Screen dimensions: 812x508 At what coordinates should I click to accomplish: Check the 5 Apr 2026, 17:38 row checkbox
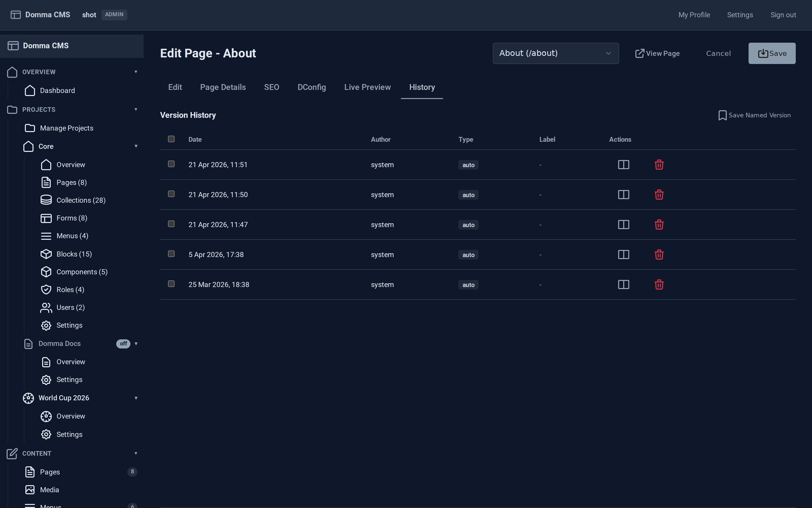[171, 254]
